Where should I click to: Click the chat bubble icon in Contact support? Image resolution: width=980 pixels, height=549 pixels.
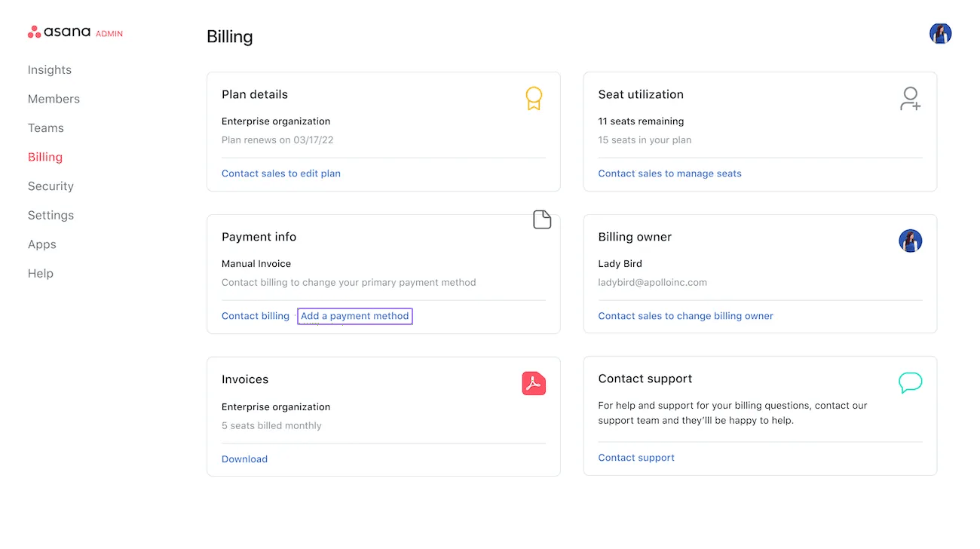coord(910,382)
